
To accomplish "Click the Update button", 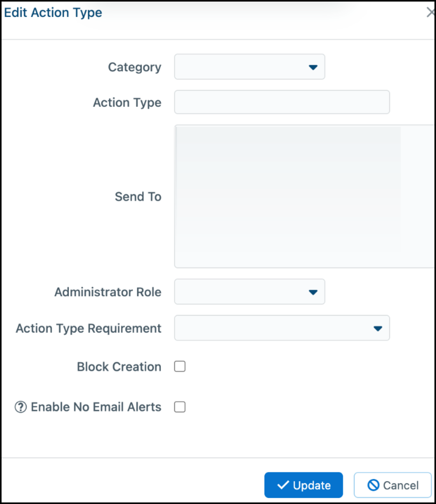I will pos(303,485).
